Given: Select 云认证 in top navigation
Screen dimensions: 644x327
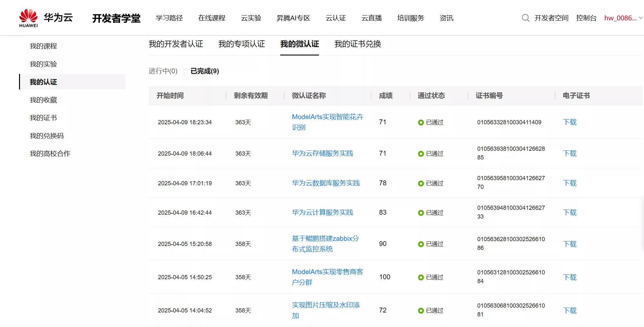Looking at the screenshot, I should point(336,18).
